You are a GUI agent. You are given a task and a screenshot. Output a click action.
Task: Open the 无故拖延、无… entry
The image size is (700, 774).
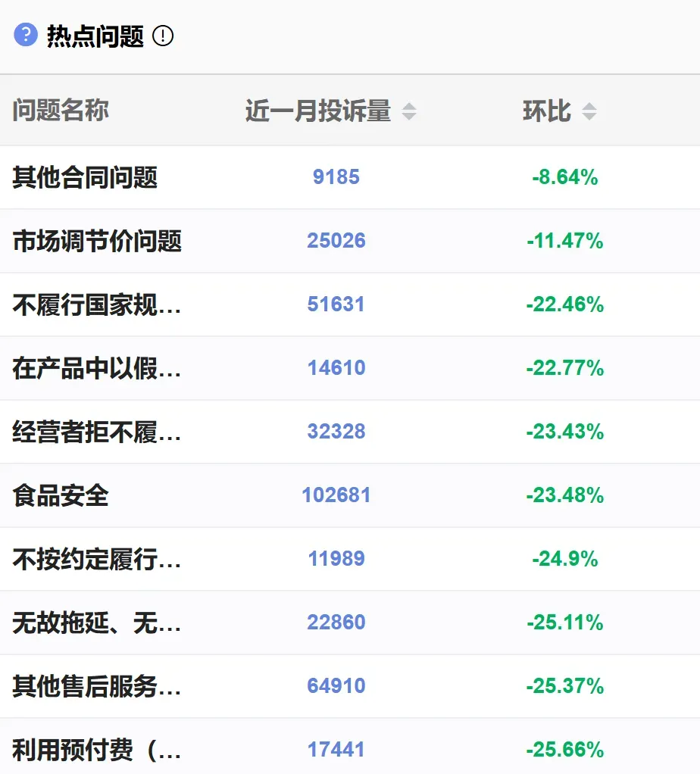point(97,623)
